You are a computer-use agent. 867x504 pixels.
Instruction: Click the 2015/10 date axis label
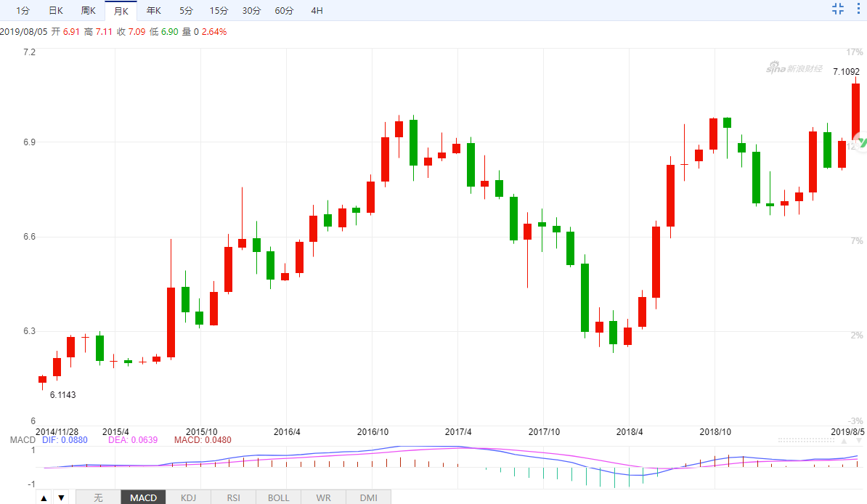[x=201, y=431]
